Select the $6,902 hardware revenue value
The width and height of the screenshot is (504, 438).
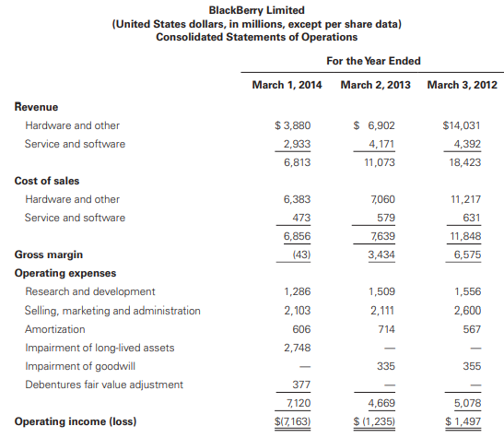(374, 125)
